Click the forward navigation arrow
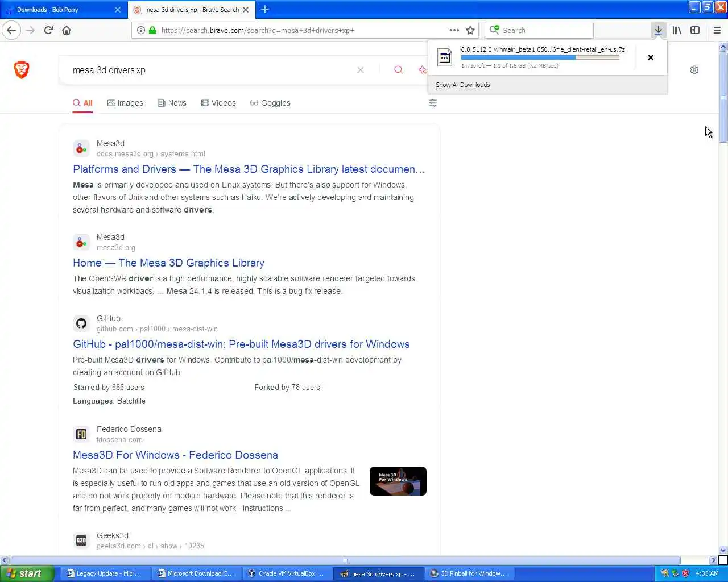This screenshot has height=582, width=728. click(x=30, y=30)
